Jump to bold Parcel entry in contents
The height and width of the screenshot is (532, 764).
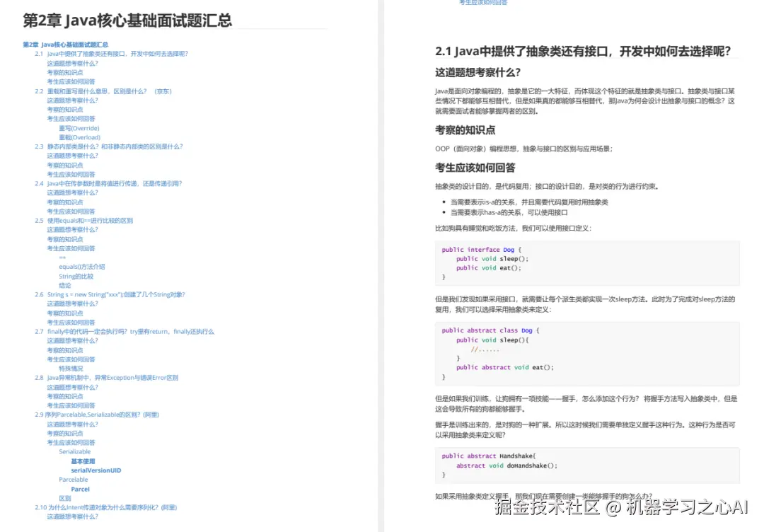pos(81,489)
